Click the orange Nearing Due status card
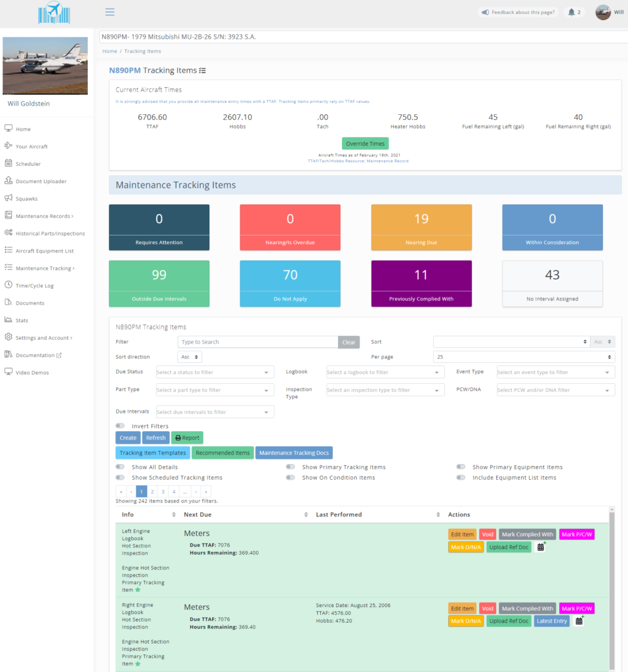The height and width of the screenshot is (672, 628). pyautogui.click(x=421, y=227)
